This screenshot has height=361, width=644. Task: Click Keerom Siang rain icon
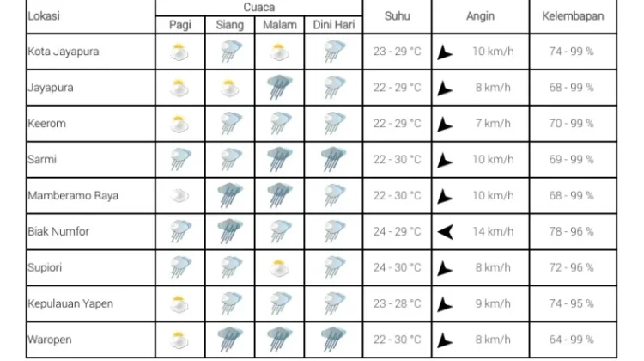pyautogui.click(x=230, y=124)
